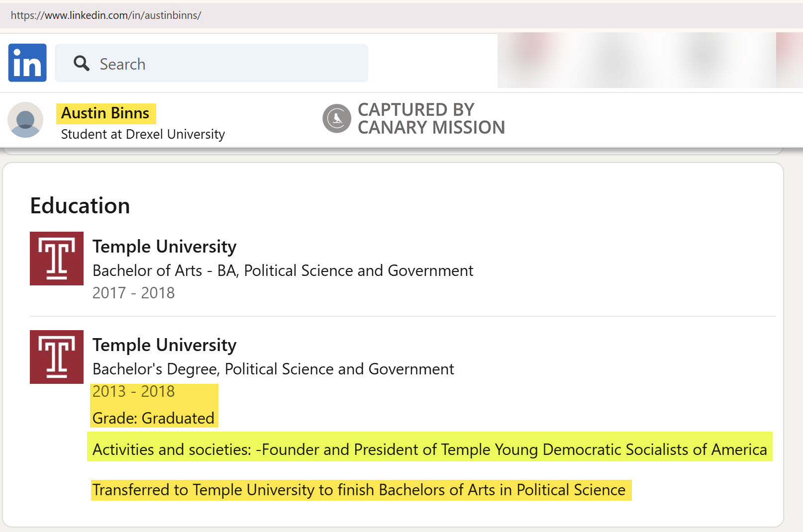Image resolution: width=803 pixels, height=532 pixels.
Task: Click the Activities and societies description line
Action: pos(429,449)
